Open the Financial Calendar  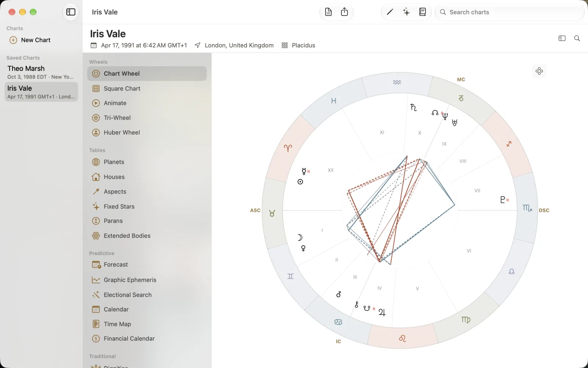147,339
